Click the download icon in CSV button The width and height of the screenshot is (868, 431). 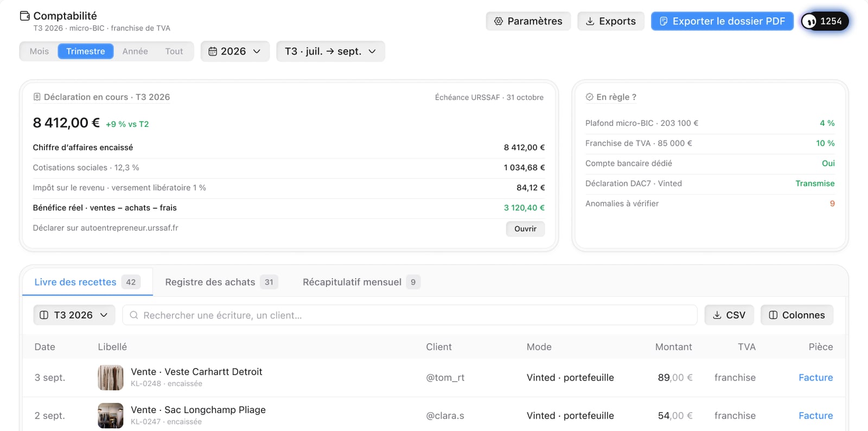point(717,315)
